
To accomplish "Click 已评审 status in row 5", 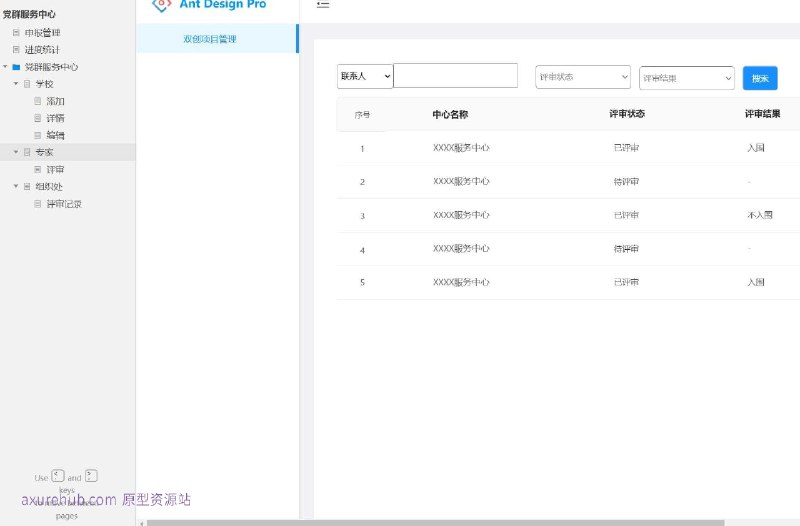I will tap(626, 282).
